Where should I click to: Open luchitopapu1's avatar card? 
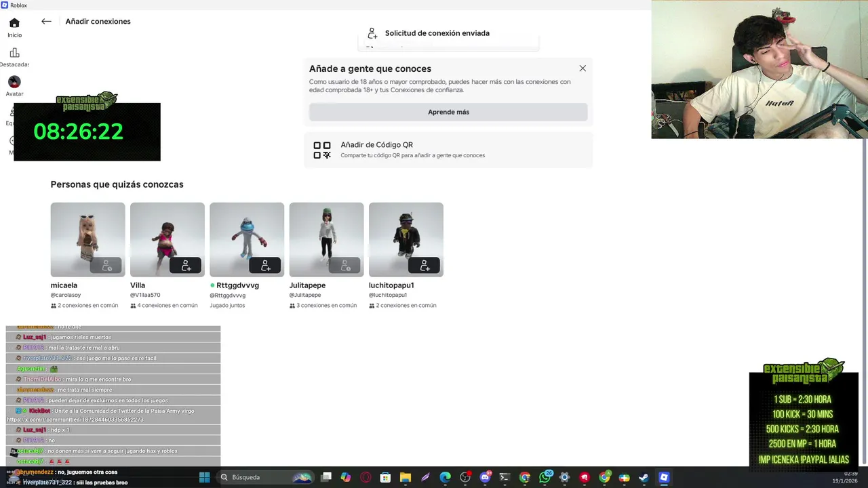coord(406,239)
